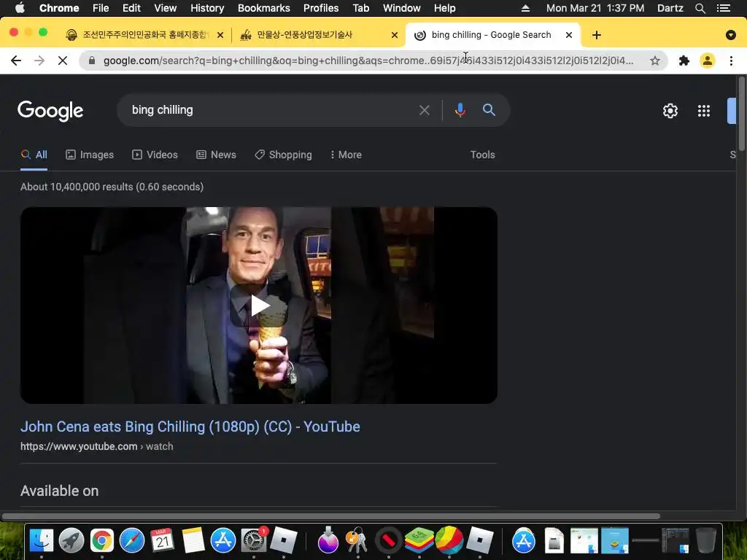Play the John Cena Bing Chilling video

pos(259,306)
